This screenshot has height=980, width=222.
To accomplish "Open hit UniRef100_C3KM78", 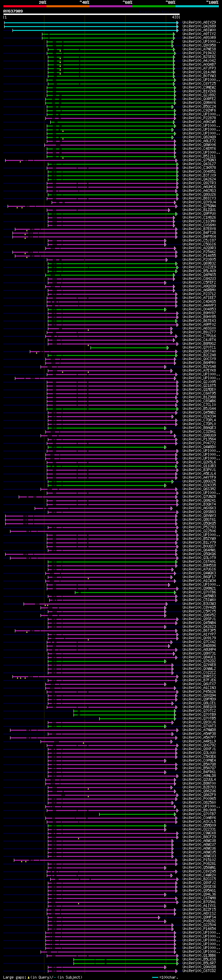I will click(199, 168).
